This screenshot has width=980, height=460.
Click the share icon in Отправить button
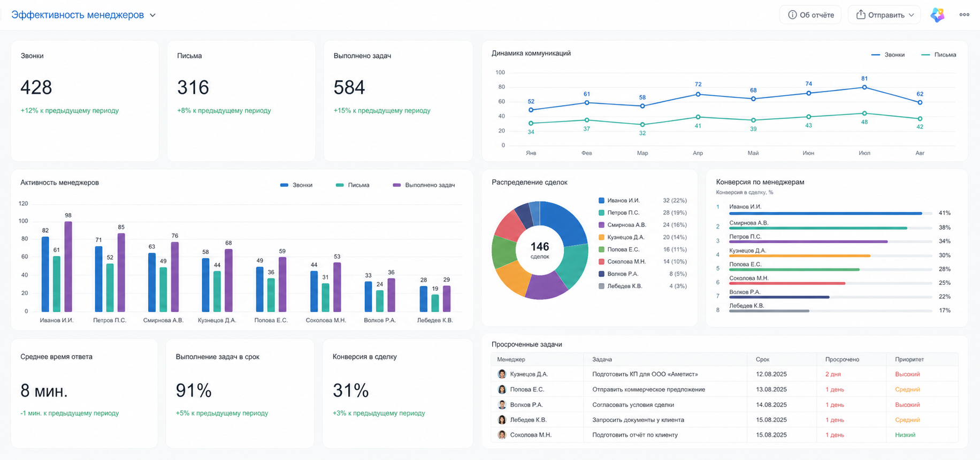[861, 14]
